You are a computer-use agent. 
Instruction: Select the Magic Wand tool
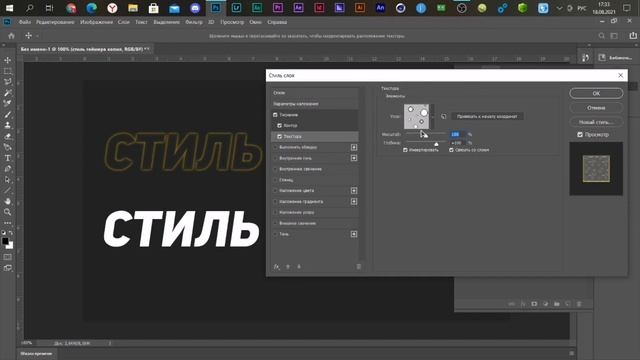point(7,93)
